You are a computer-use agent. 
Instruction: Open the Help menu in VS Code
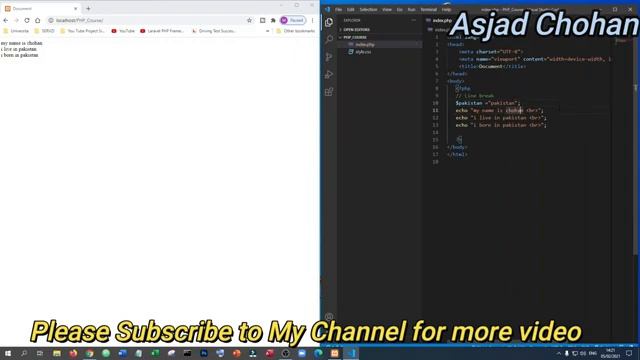[x=447, y=9]
